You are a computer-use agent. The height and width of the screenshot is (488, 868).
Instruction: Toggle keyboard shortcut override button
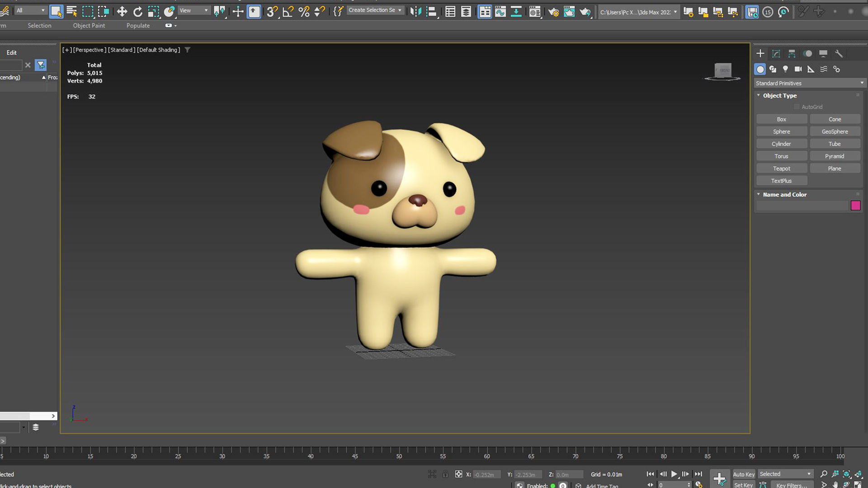(254, 11)
